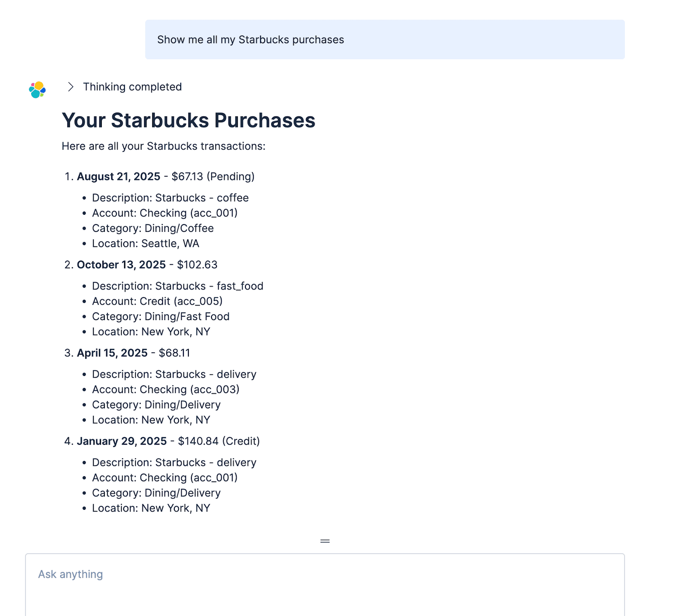Image resolution: width=682 pixels, height=616 pixels.
Task: Click the resize handle above the input box
Action: (325, 541)
